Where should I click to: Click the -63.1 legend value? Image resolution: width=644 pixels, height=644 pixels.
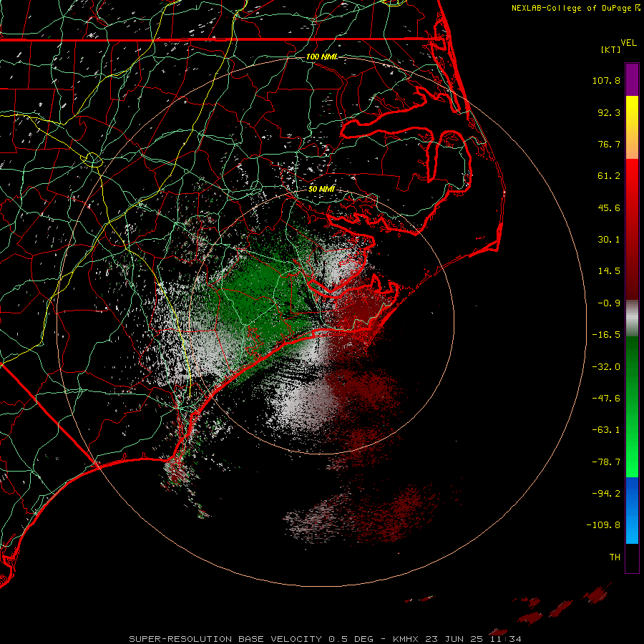pyautogui.click(x=606, y=430)
